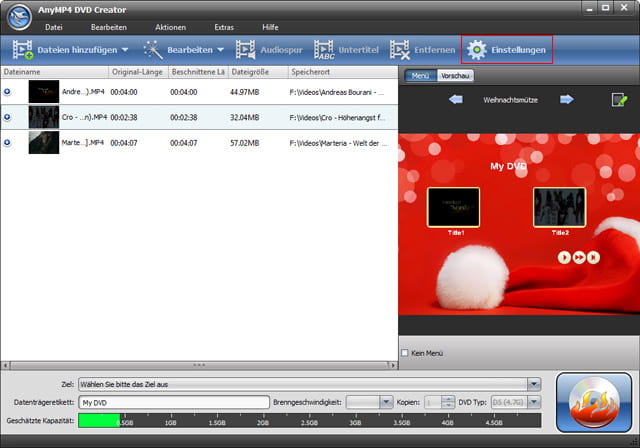
Task: Click the My DVD title in menu preview
Action: click(508, 166)
